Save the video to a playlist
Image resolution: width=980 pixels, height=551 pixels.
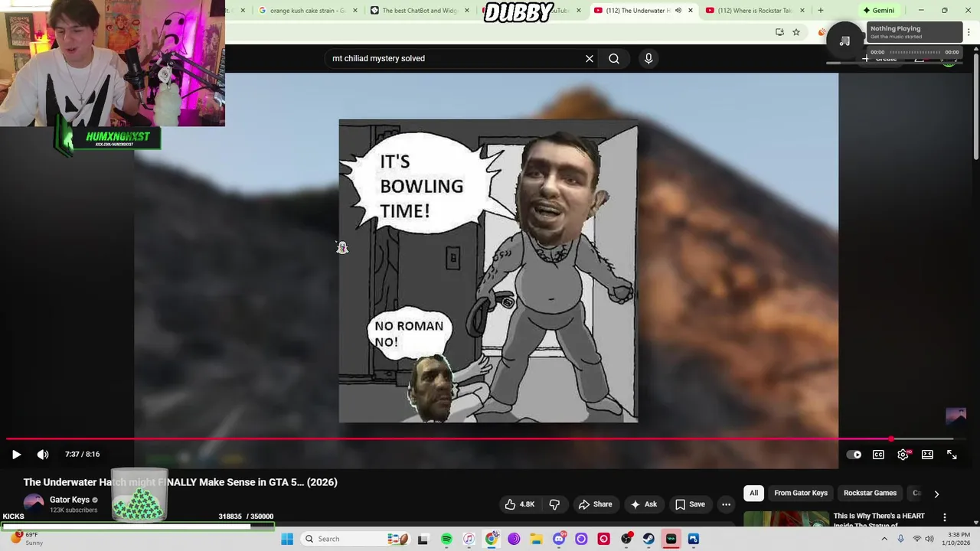[x=689, y=504]
